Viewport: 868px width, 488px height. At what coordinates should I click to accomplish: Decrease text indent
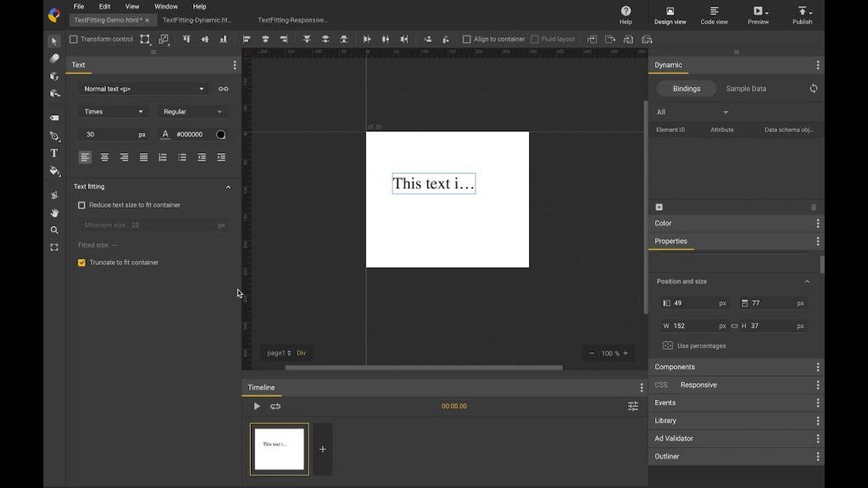tap(202, 158)
